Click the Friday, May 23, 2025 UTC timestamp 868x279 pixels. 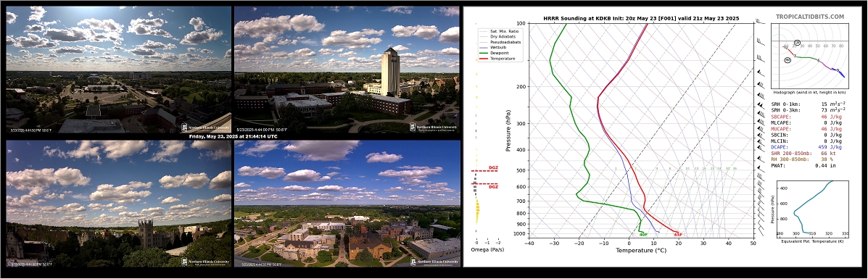click(233, 136)
